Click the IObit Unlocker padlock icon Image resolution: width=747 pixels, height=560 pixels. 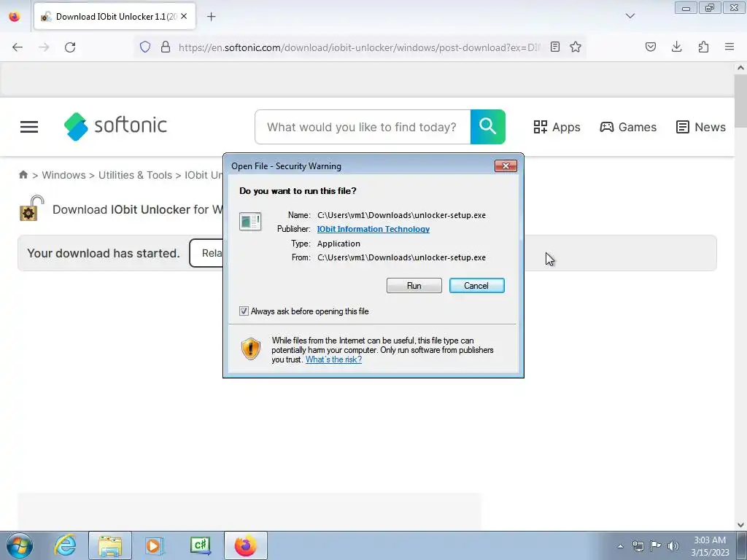click(x=32, y=208)
